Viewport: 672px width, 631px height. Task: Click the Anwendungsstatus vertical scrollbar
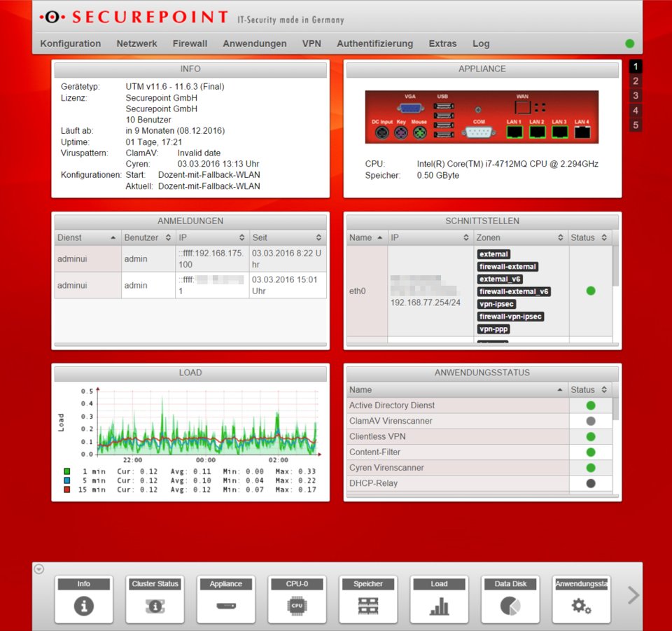615,410
